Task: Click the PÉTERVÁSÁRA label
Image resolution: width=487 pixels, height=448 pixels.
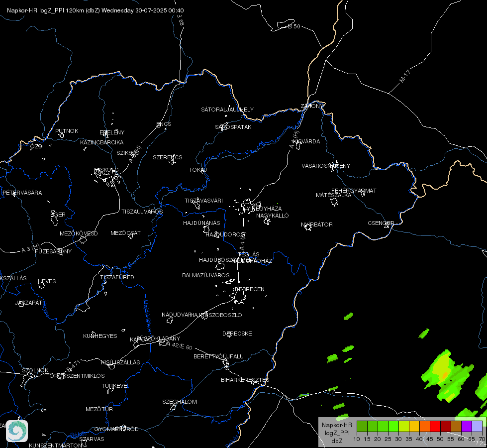Action: pos(22,193)
